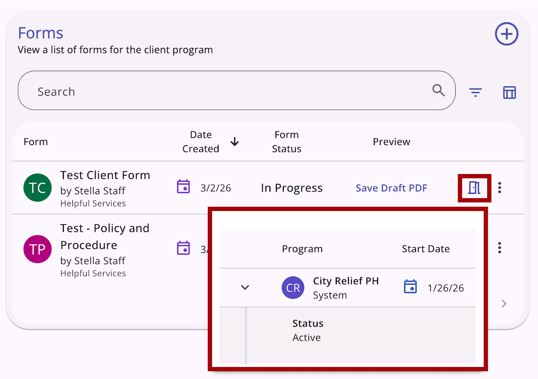The height and width of the screenshot is (379, 538).
Task: Select City Relief PH program name
Action: click(x=346, y=281)
